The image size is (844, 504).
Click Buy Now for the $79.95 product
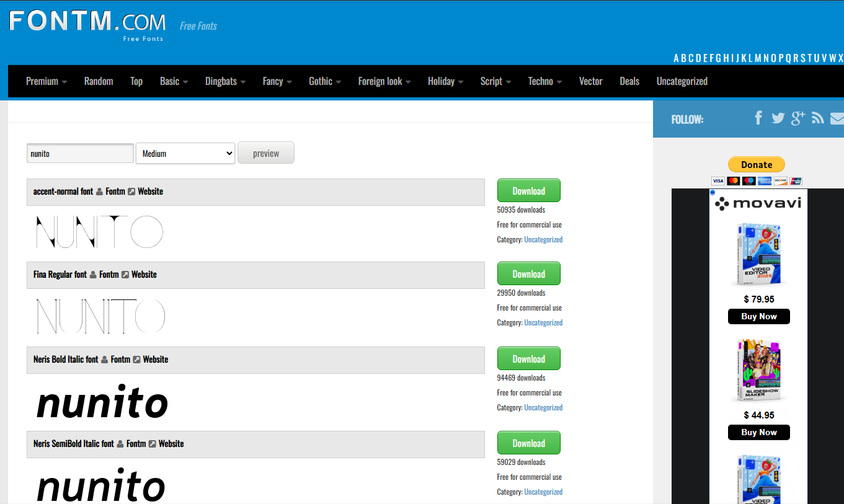click(759, 316)
